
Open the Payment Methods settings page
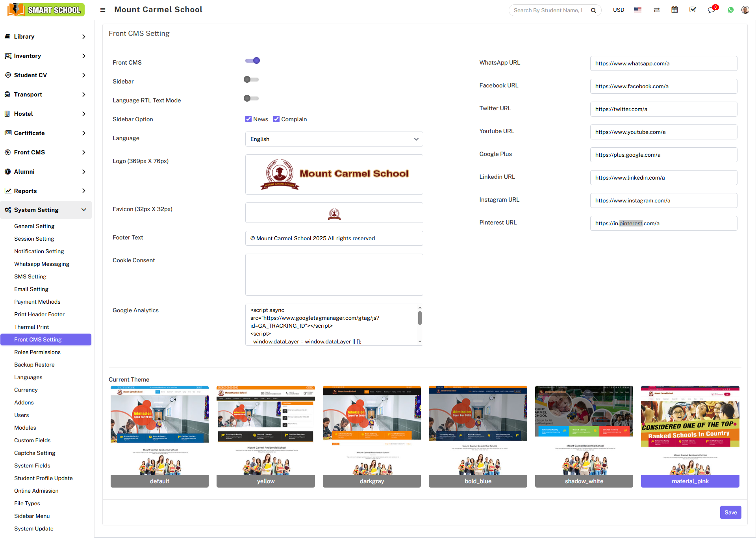37,302
